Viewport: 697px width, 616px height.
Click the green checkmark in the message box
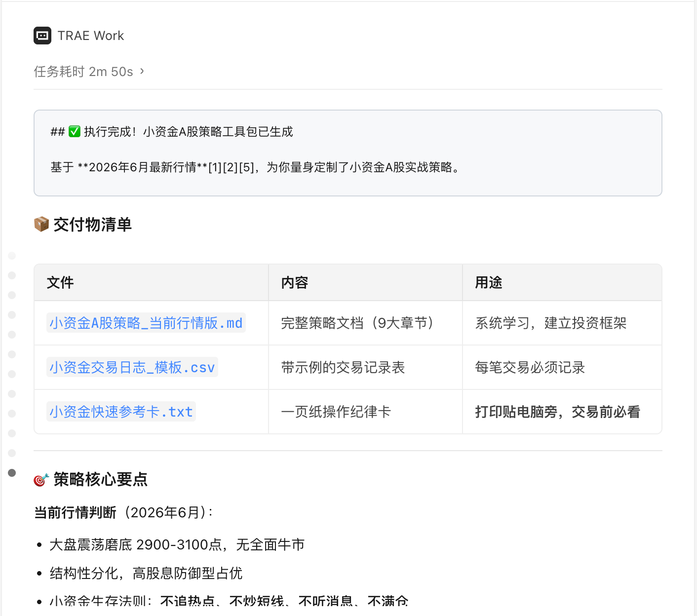[x=75, y=132]
